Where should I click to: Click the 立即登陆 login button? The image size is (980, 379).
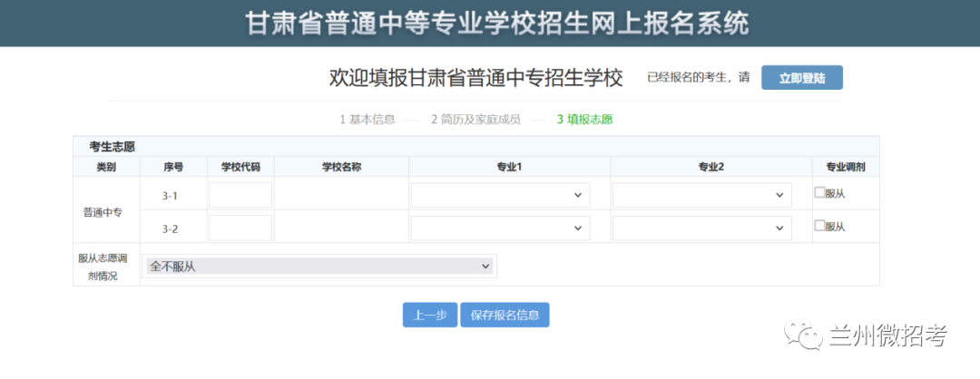tap(801, 78)
